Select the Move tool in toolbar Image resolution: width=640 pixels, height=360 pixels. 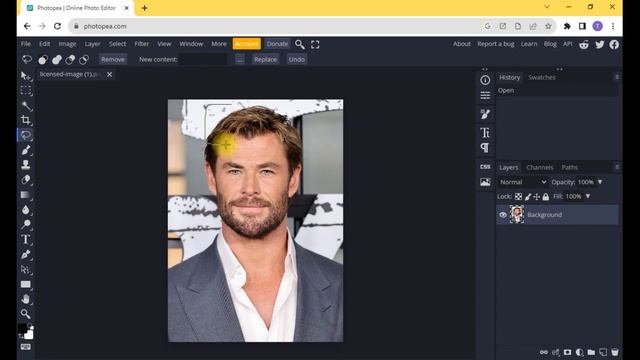click(x=26, y=76)
